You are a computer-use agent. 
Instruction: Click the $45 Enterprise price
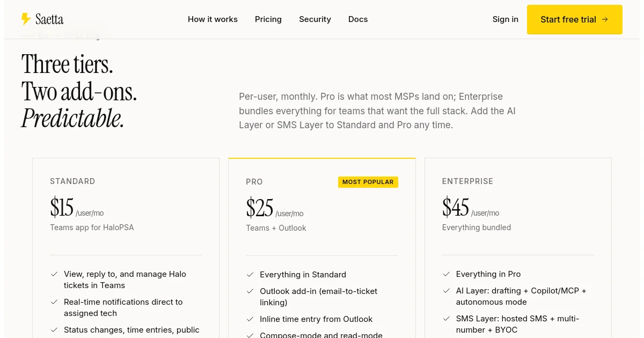coord(456,207)
